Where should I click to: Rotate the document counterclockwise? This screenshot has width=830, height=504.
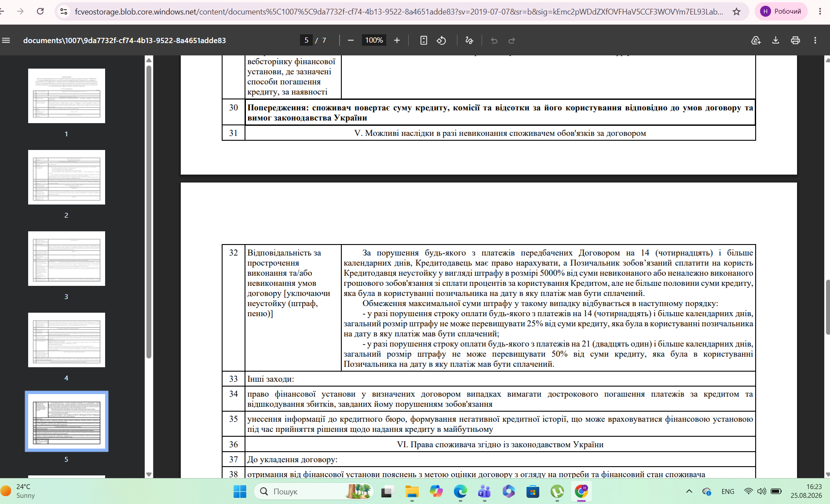[x=441, y=40]
